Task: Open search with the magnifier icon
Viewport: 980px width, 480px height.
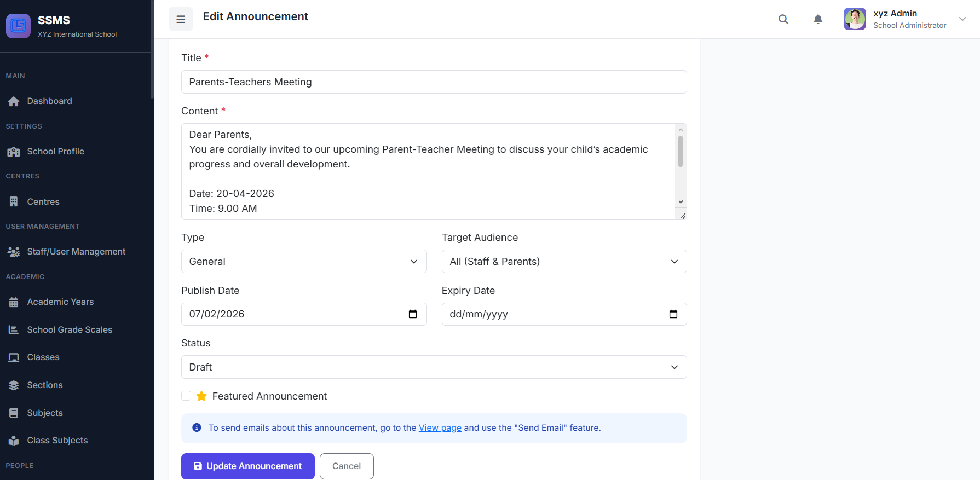Action: 783,19
